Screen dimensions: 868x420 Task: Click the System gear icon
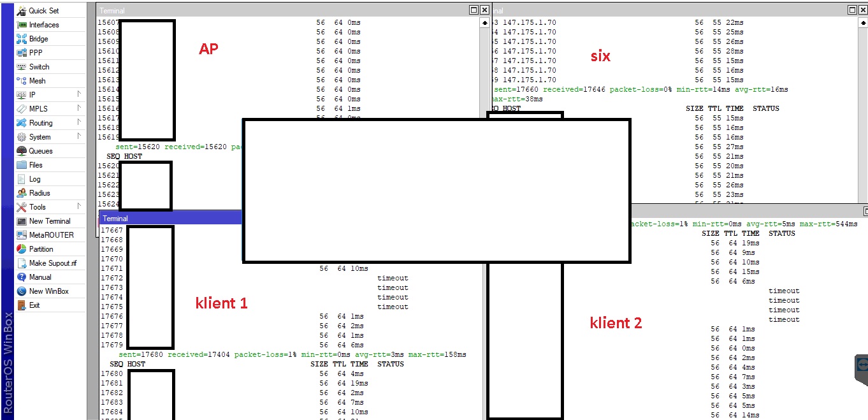(21, 137)
